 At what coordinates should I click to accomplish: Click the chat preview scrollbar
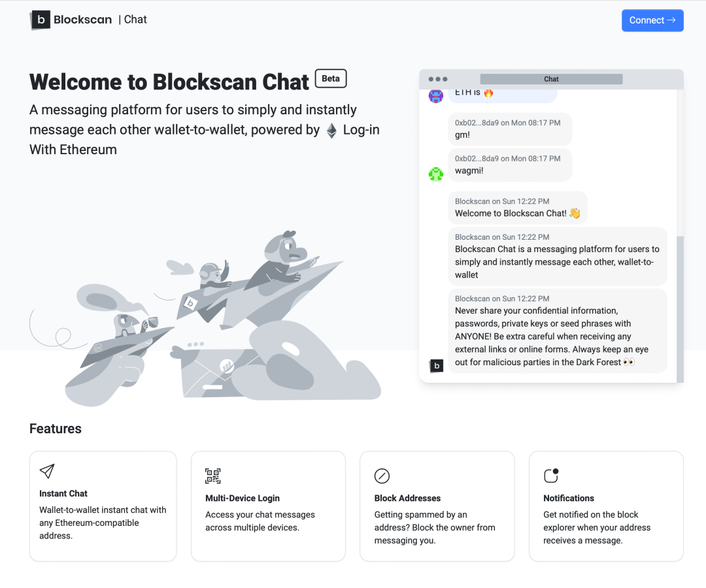(x=680, y=307)
